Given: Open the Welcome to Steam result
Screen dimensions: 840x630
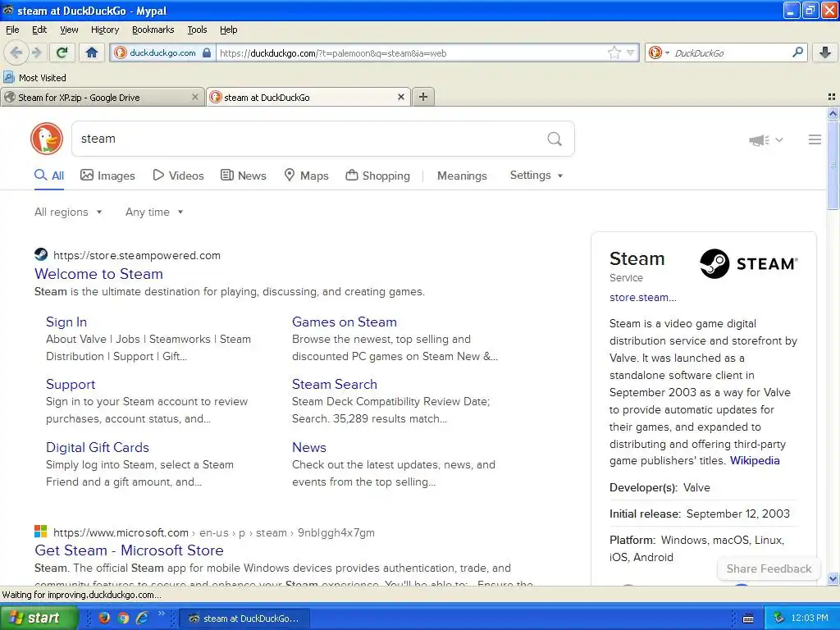Looking at the screenshot, I should point(98,274).
